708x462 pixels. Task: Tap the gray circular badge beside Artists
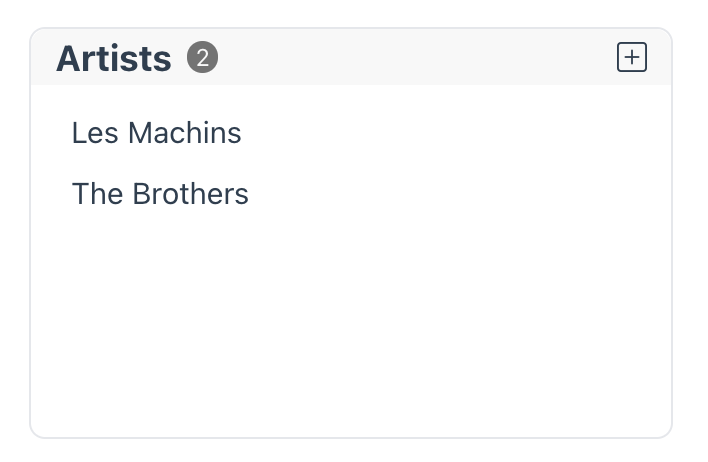pos(202,57)
